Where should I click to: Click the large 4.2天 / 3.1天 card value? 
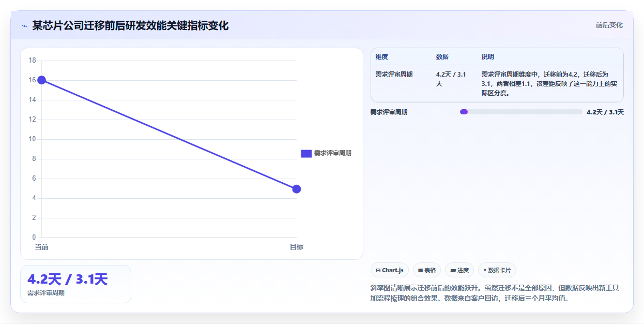[x=67, y=279]
